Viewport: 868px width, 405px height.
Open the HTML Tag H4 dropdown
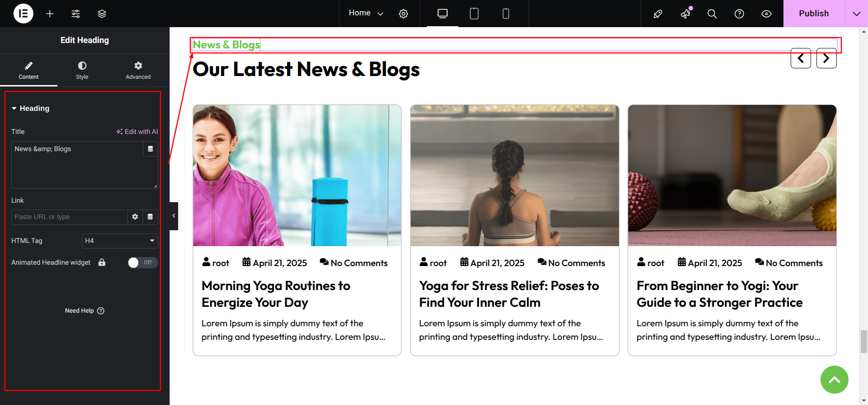click(120, 241)
